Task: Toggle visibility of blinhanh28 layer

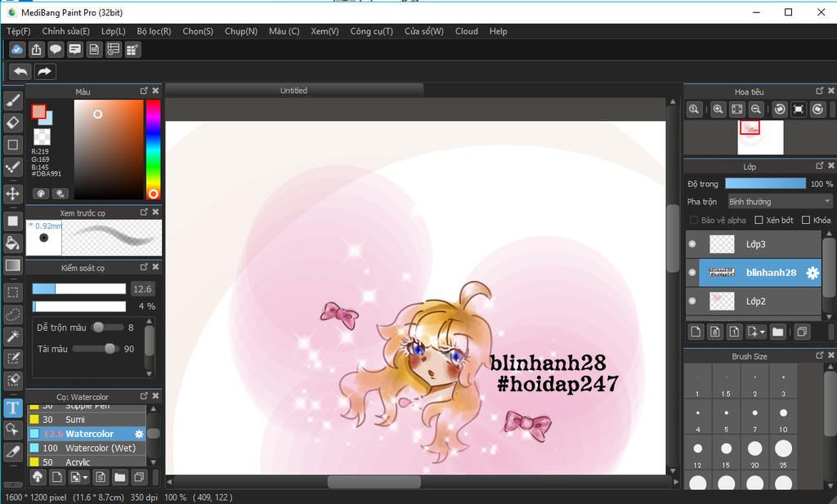Action: pos(692,272)
